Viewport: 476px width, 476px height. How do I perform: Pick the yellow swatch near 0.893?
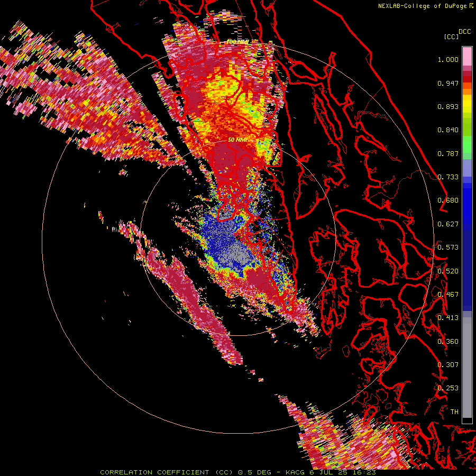467,104
